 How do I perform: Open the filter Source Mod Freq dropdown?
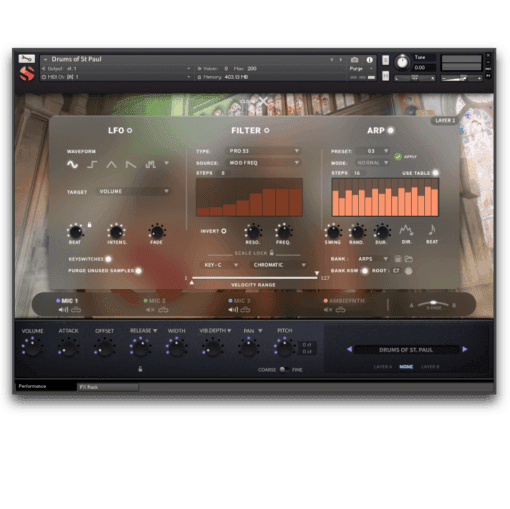tap(264, 163)
